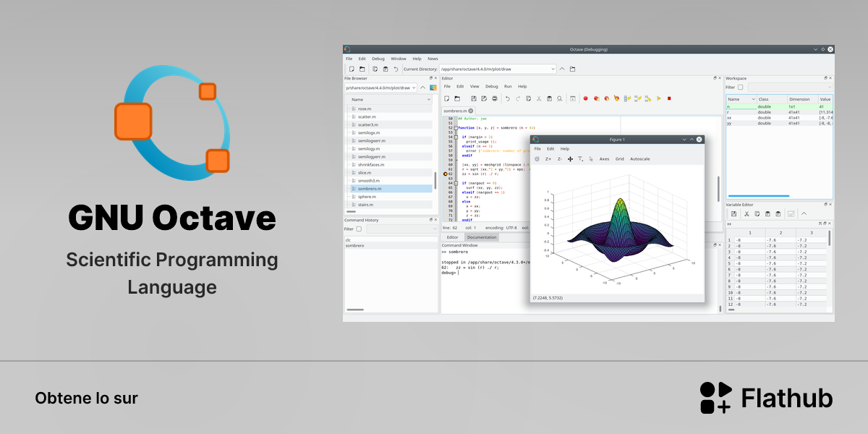This screenshot has height=434, width=868.
Task: Click Copy icon in main Octave toolbar
Action: tap(375, 69)
